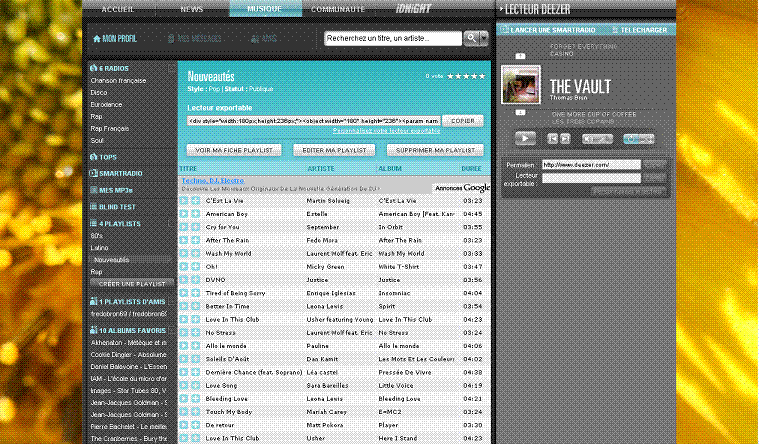
Task: Open the Communauté tab
Action: click(338, 9)
